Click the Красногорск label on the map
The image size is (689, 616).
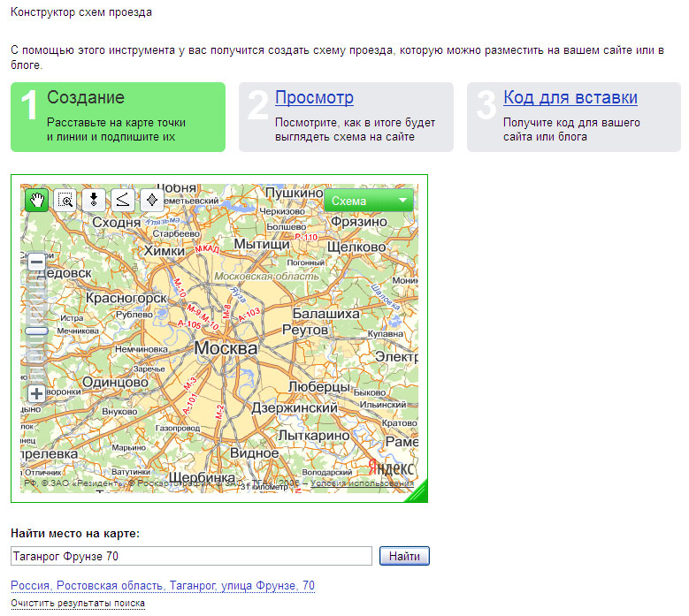click(126, 298)
